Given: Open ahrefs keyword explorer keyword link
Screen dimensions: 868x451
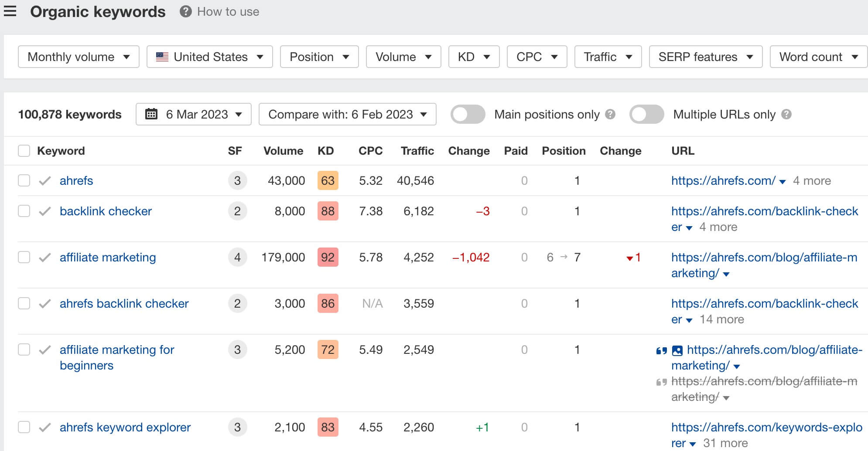Looking at the screenshot, I should [x=125, y=427].
